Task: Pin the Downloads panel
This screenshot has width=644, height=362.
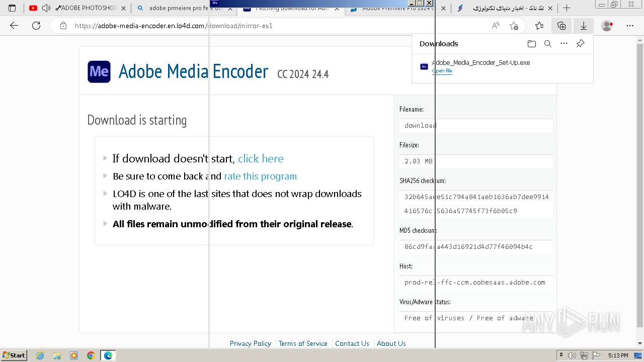Action: [x=580, y=44]
